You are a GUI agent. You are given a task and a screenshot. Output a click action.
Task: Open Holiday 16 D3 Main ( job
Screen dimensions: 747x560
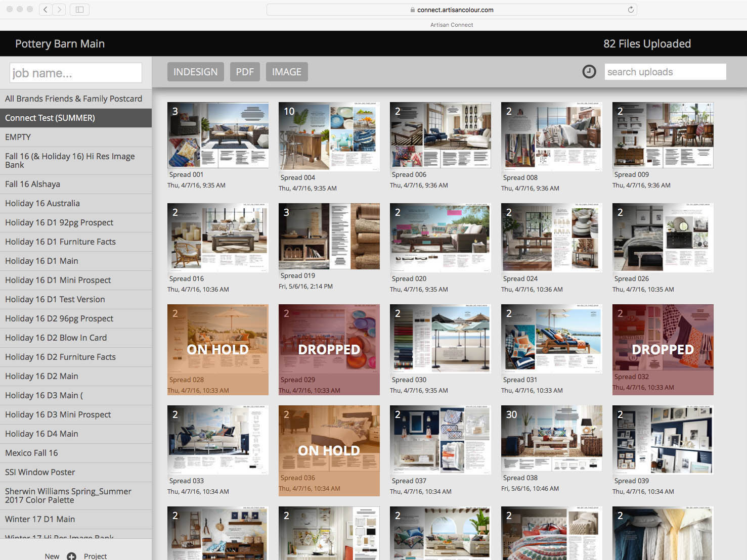tap(76, 395)
